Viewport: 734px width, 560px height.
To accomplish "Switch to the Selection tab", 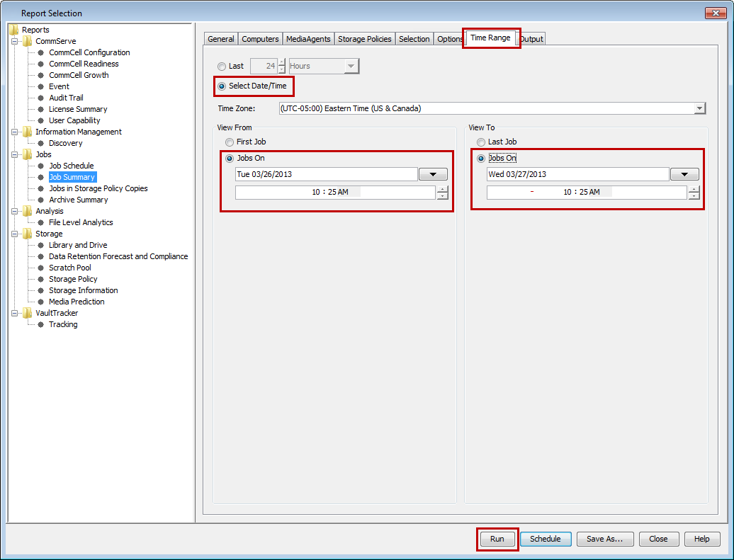I will pyautogui.click(x=414, y=39).
